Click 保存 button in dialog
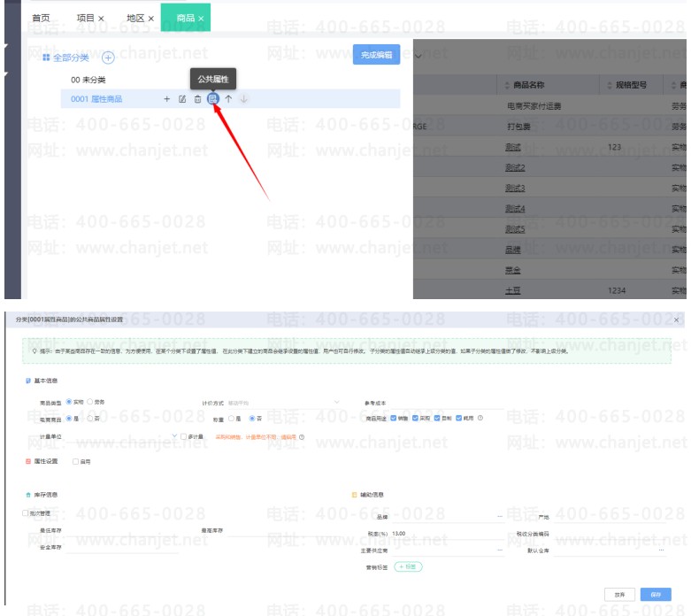The width and height of the screenshot is (691, 616). pyautogui.click(x=656, y=595)
